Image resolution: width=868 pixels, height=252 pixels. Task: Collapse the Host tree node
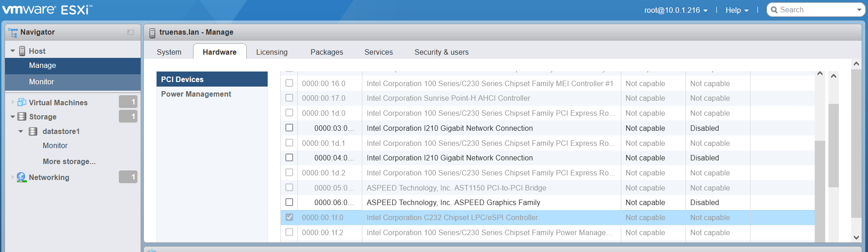pyautogui.click(x=13, y=51)
